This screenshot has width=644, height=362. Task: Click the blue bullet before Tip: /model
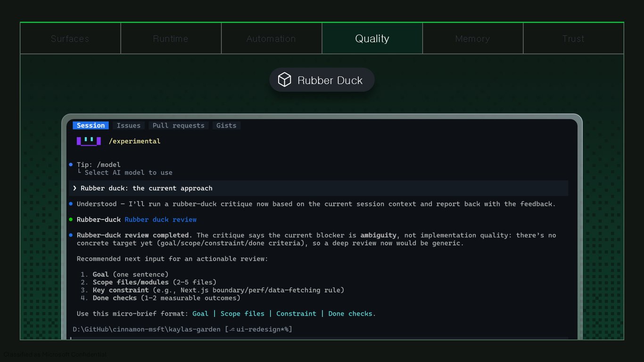click(71, 165)
